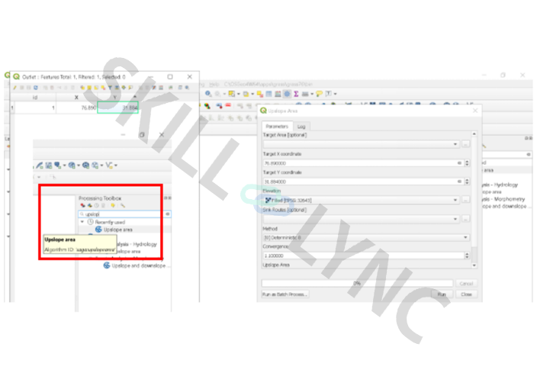Click the Target Y coordinate field
This screenshot has width=534, height=392.
point(363,182)
